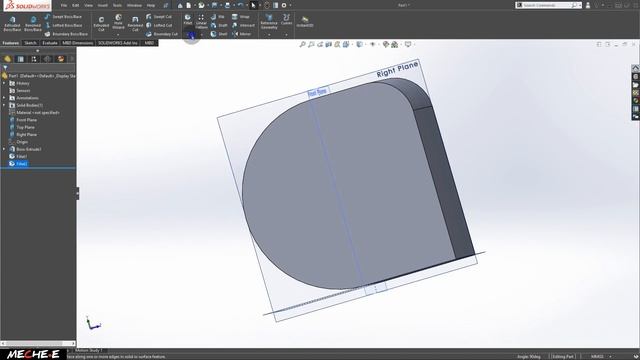Choose Boundary Boss/Base feature
This screenshot has height=360, width=640.
pos(66,34)
